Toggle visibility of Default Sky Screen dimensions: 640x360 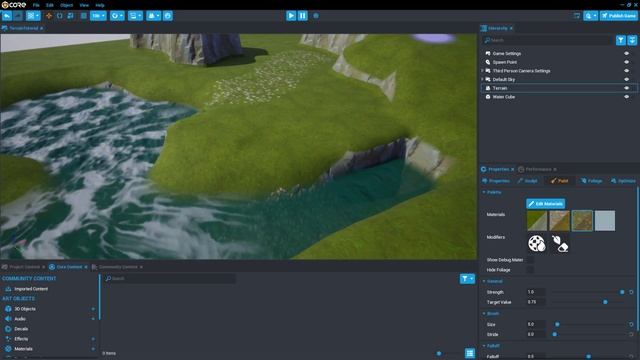pyautogui.click(x=627, y=79)
